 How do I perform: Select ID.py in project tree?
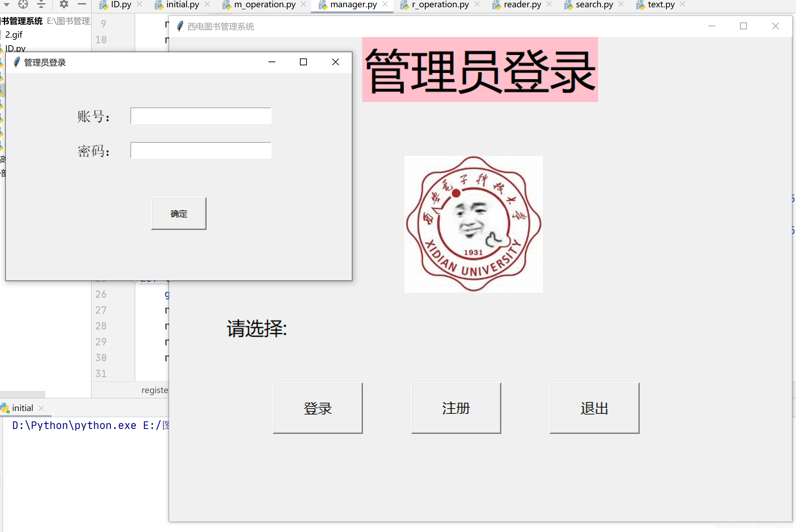pos(15,48)
